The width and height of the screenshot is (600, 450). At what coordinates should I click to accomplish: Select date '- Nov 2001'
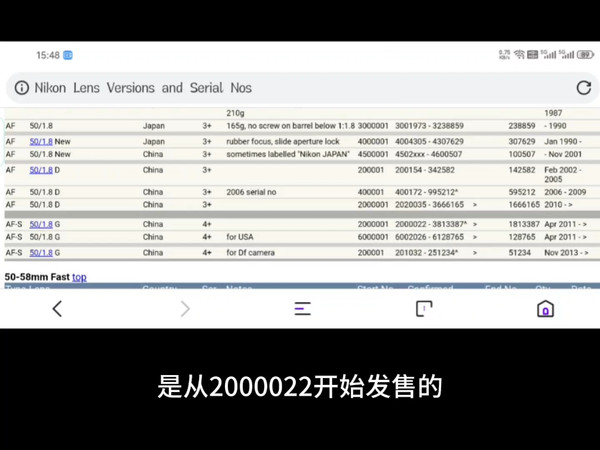[563, 154]
